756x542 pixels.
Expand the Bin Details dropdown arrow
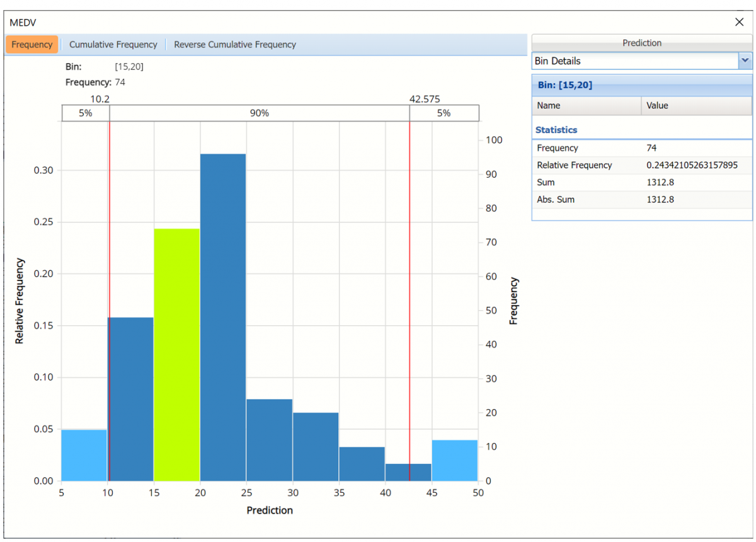[x=745, y=61]
